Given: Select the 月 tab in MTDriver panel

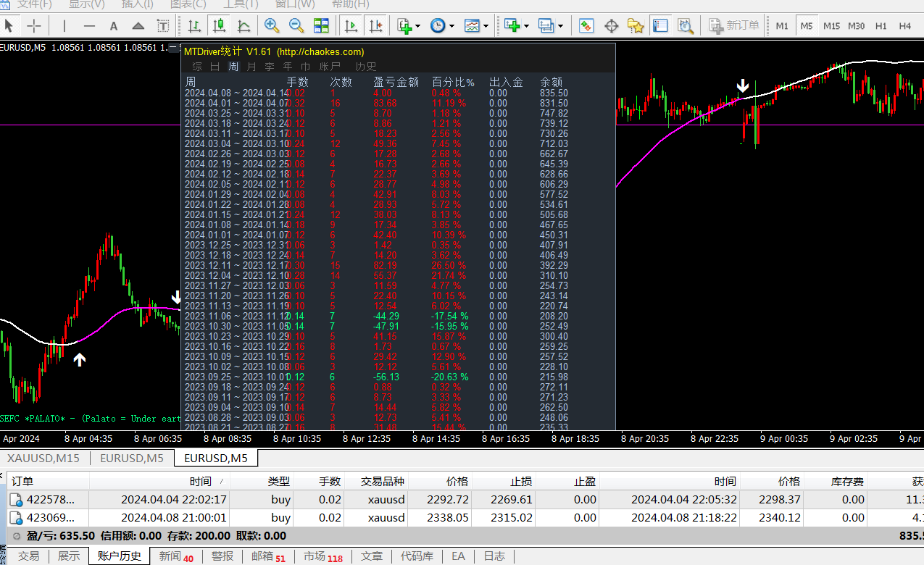Looking at the screenshot, I should (251, 67).
